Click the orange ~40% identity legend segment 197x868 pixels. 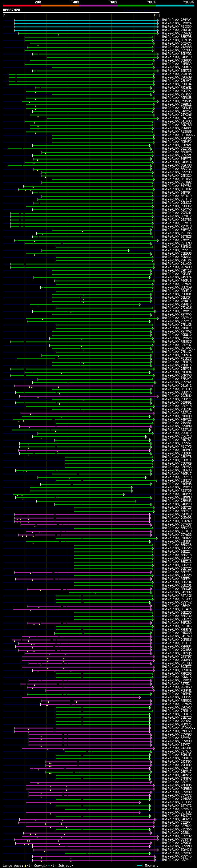60,6
